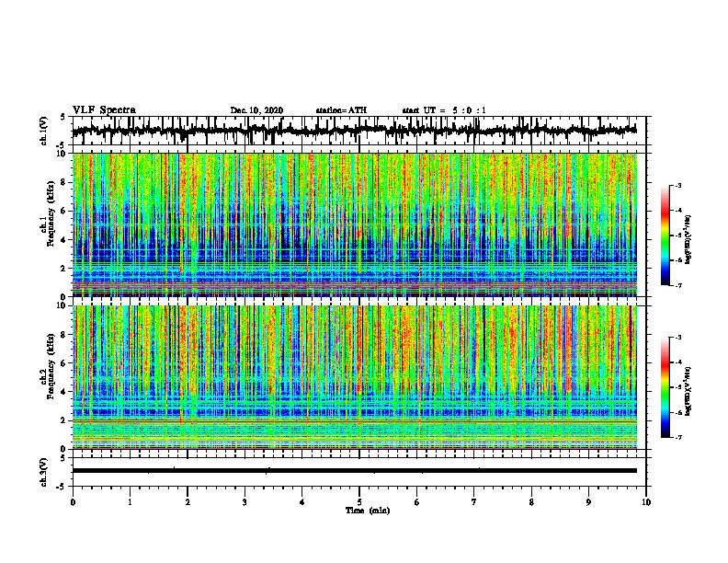Click the ch.2 frequency tick label "10"

tap(63, 305)
